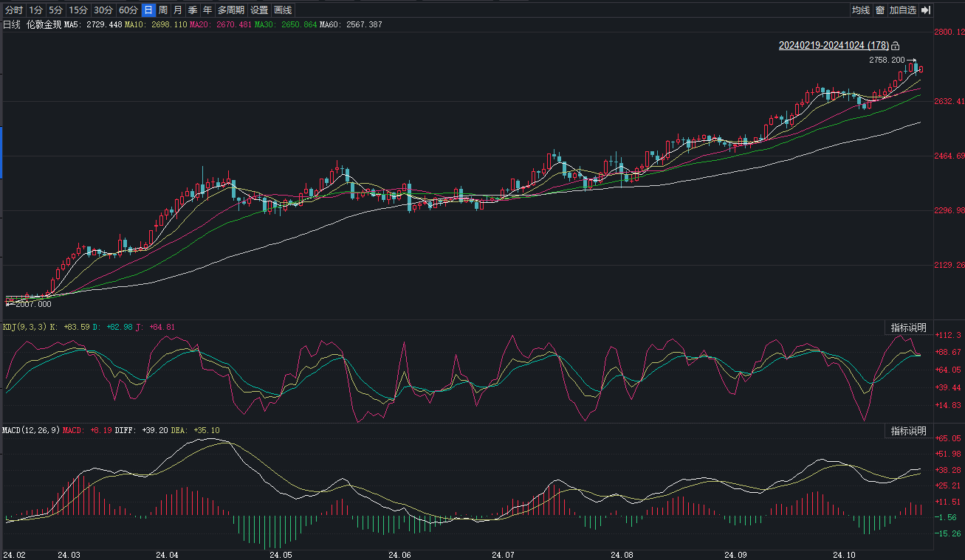Select the 1分 period tab

pos(35,10)
